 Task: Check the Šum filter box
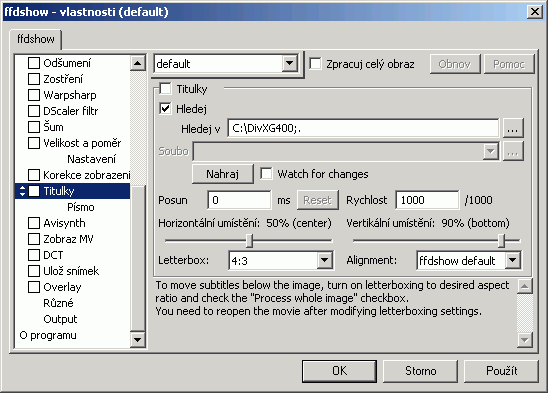click(x=34, y=127)
